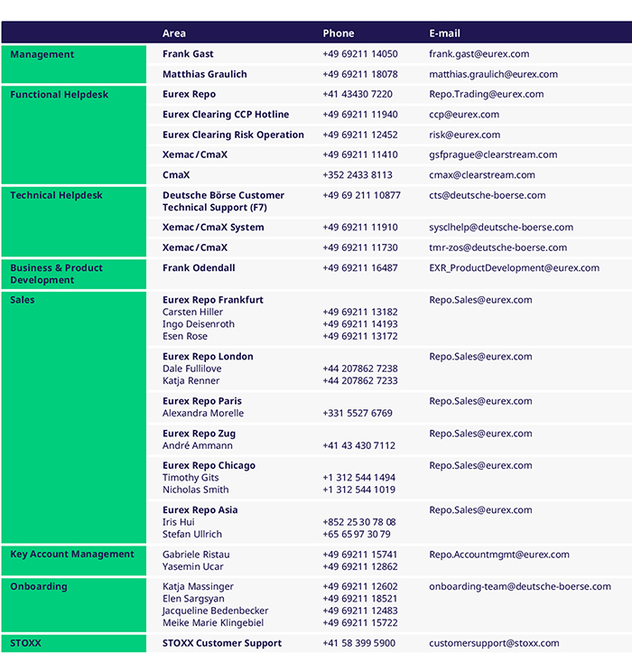The width and height of the screenshot is (632, 672).
Task: Select cts@deutsche-boerse.com email link
Action: (487, 195)
